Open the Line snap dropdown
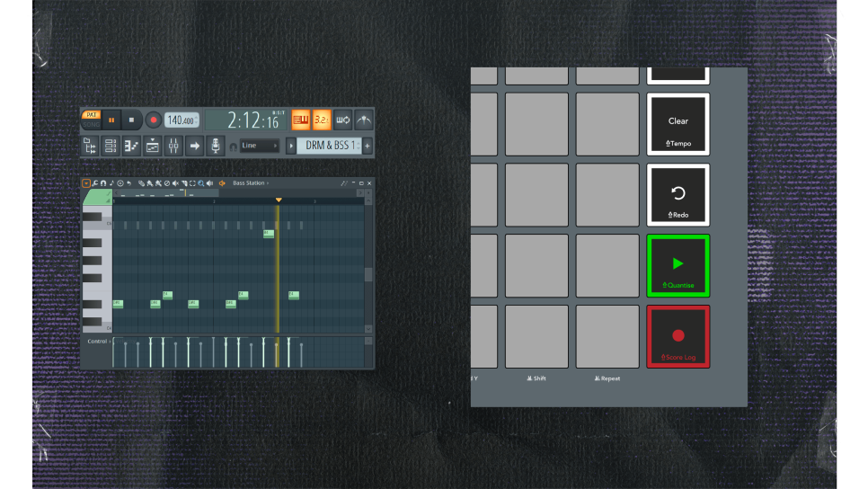Screen dimensions: 868x489 point(259,146)
